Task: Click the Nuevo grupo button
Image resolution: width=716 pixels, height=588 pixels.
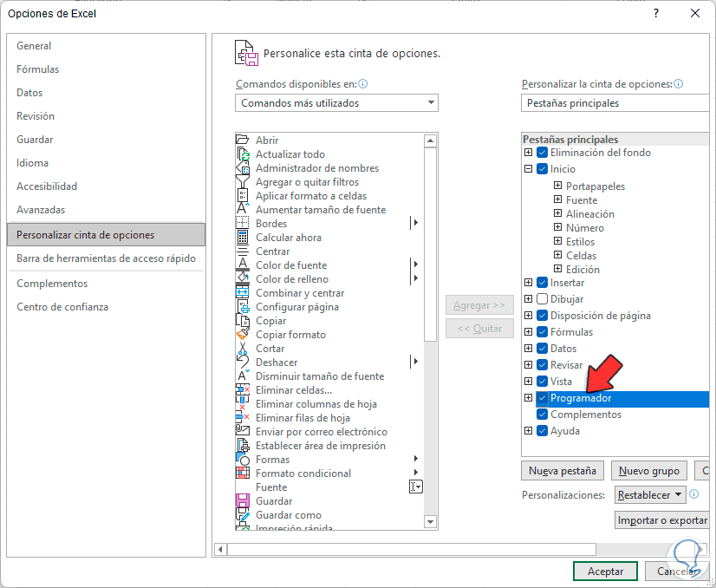Action: click(649, 471)
